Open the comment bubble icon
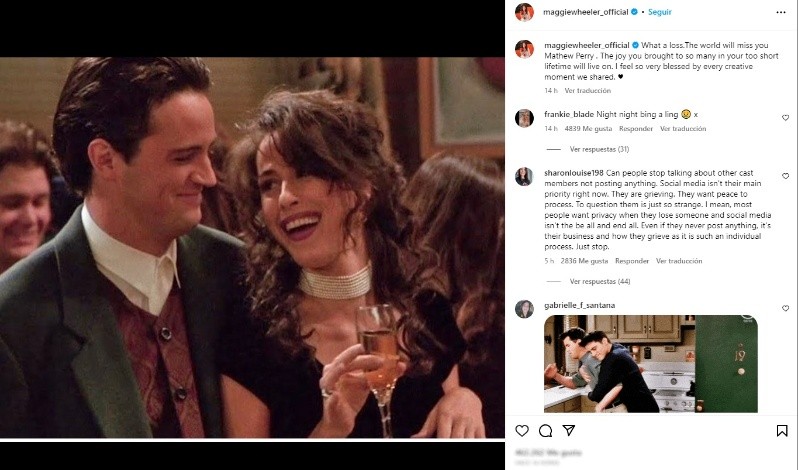This screenshot has width=798, height=470. pyautogui.click(x=545, y=431)
